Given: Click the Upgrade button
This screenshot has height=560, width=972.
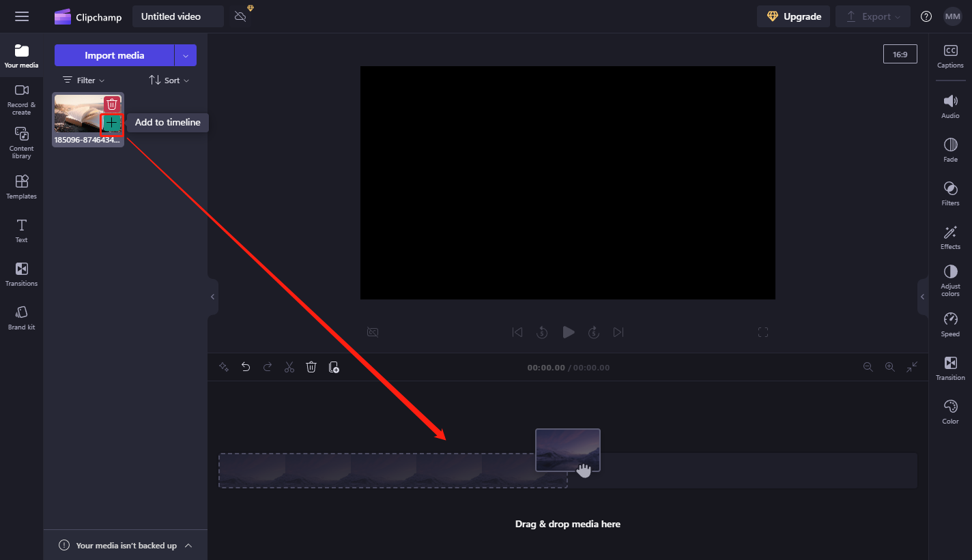Looking at the screenshot, I should tap(793, 16).
